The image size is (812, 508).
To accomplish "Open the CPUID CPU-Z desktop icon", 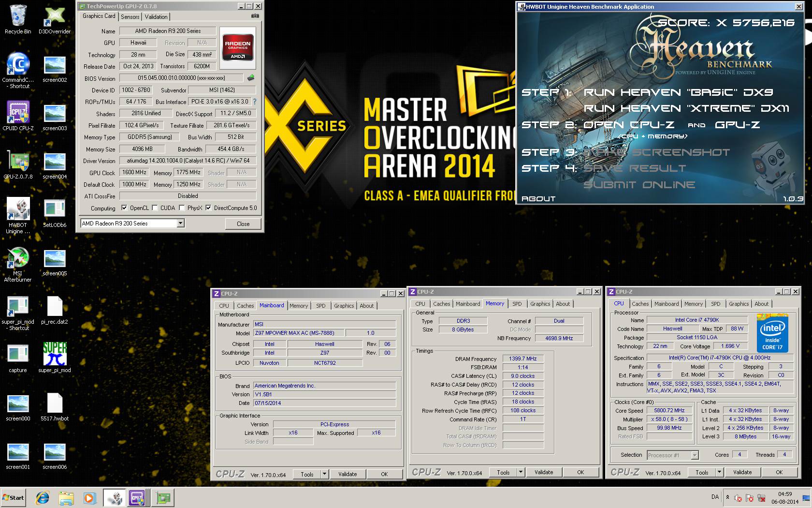I will (x=18, y=116).
